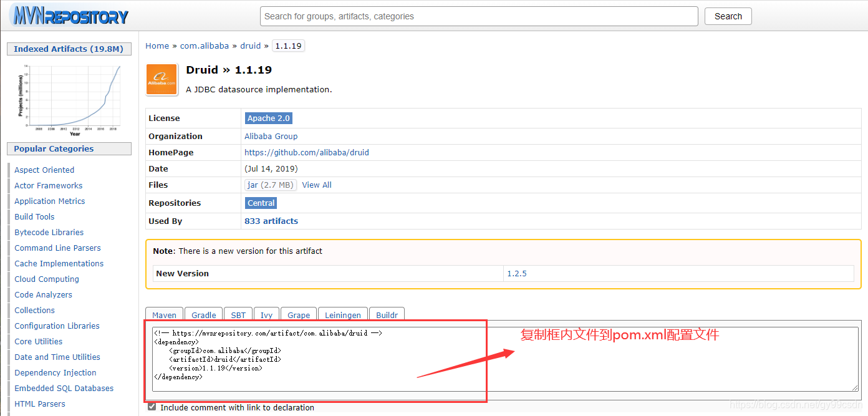Open druid breadcrumb link
868x416 pixels.
[251, 46]
